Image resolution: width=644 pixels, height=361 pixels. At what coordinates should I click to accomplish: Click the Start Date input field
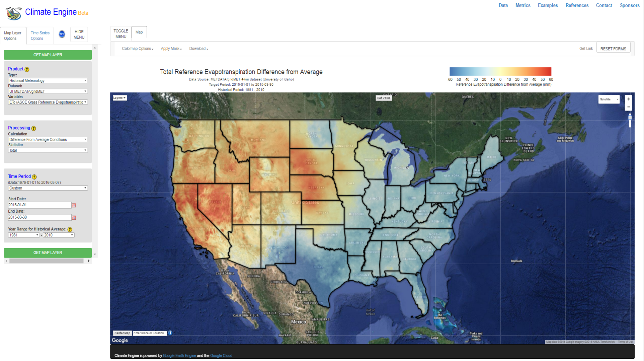click(x=39, y=205)
